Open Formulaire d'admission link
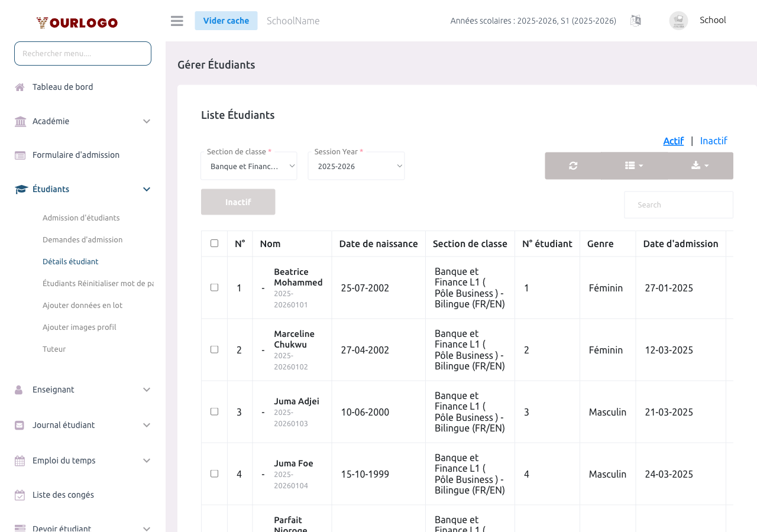This screenshot has height=532, width=757. [x=75, y=154]
